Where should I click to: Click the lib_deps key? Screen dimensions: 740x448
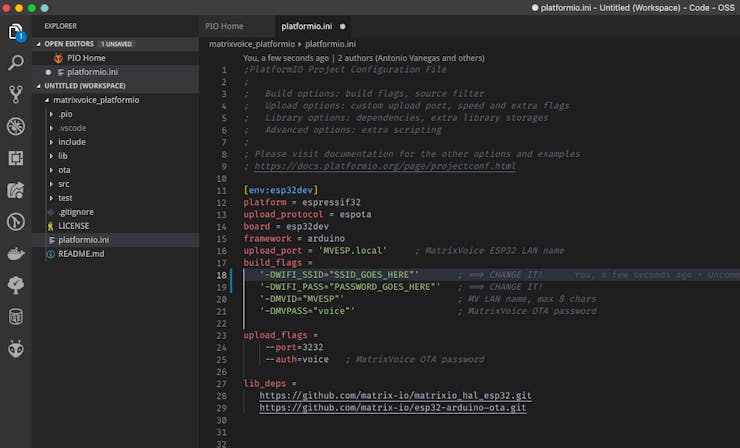[x=265, y=383]
